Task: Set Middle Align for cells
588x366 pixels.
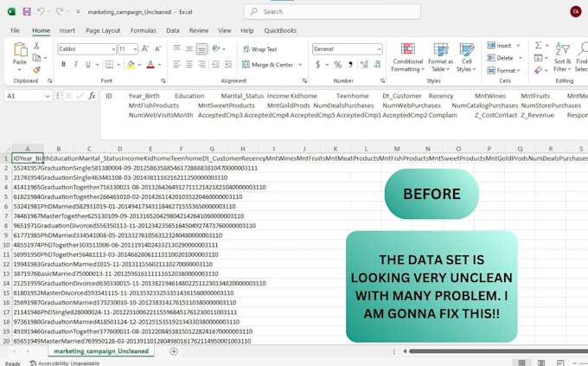Action: (189, 48)
